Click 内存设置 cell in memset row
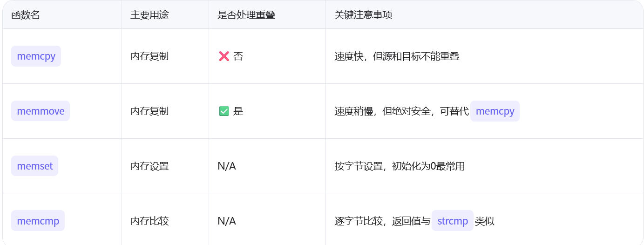This screenshot has height=245, width=644. click(149, 166)
